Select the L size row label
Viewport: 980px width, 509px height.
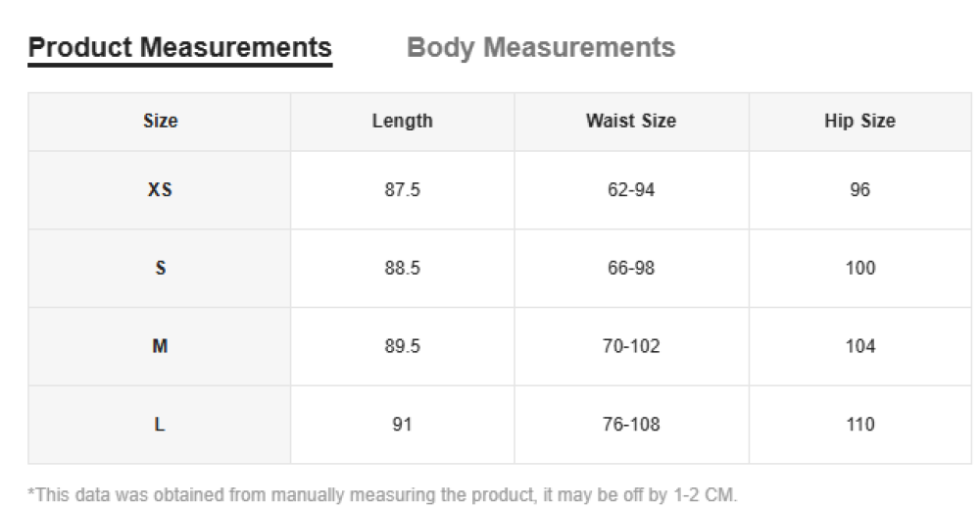160,425
